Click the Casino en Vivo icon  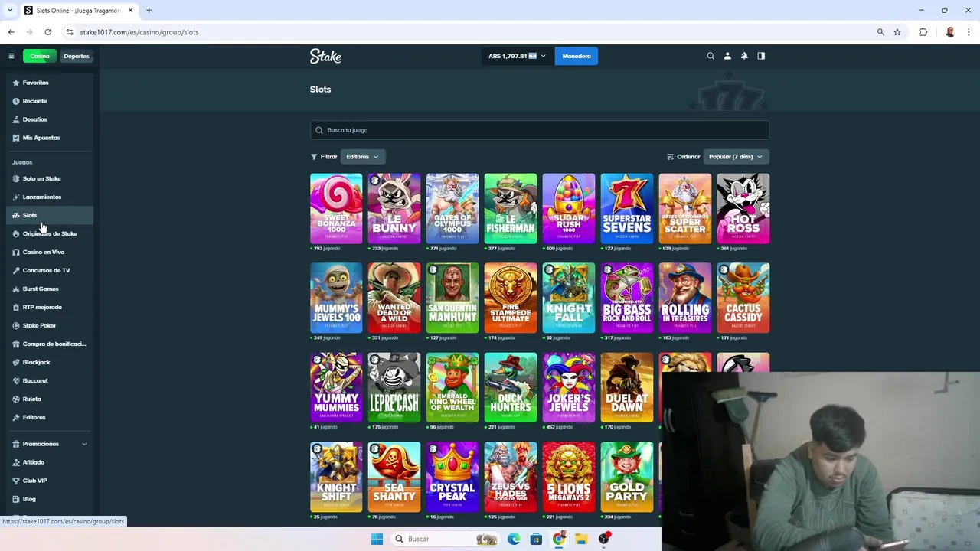point(16,252)
